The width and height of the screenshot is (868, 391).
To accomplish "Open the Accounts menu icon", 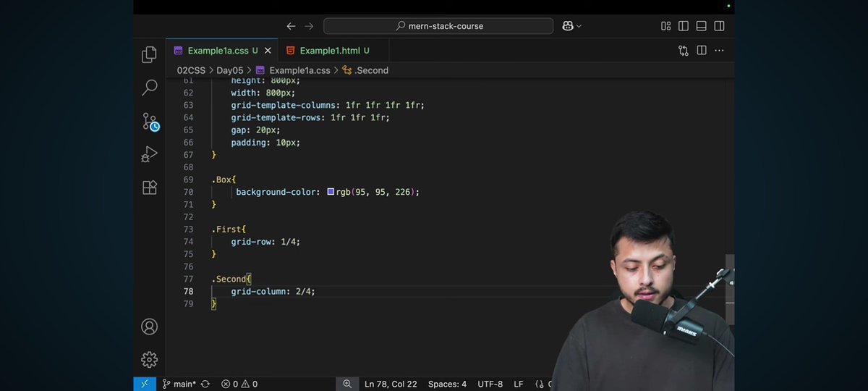I will click(150, 327).
